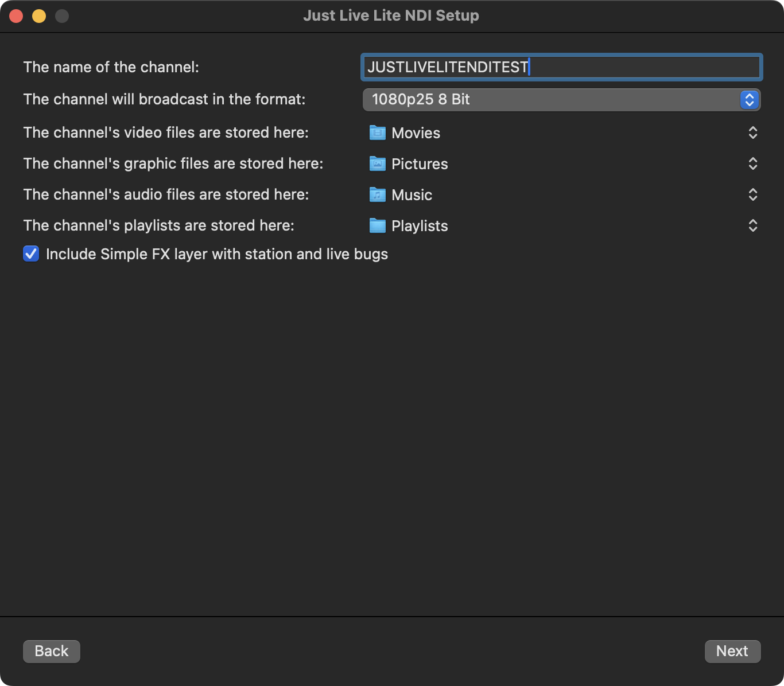Expand the playlists location chevron
Screen dimensions: 784x686
coord(753,226)
